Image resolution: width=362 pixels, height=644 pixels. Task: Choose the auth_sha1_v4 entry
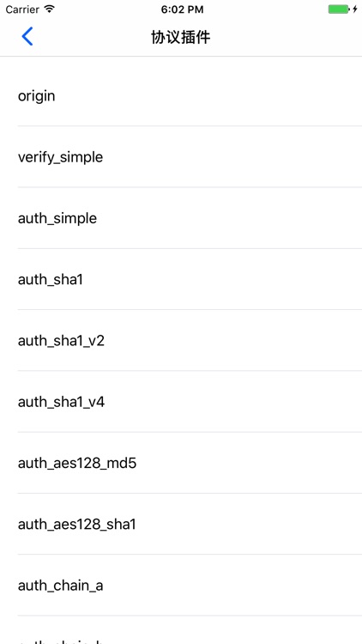coord(181,402)
